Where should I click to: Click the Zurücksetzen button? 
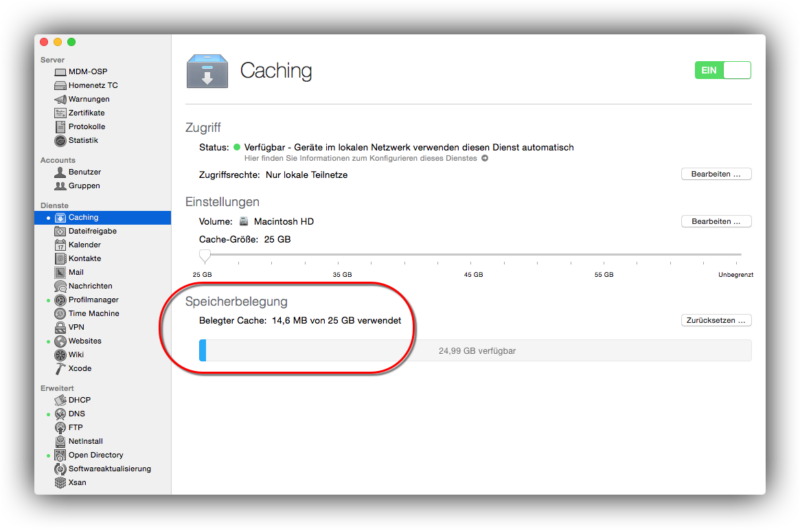pos(716,320)
